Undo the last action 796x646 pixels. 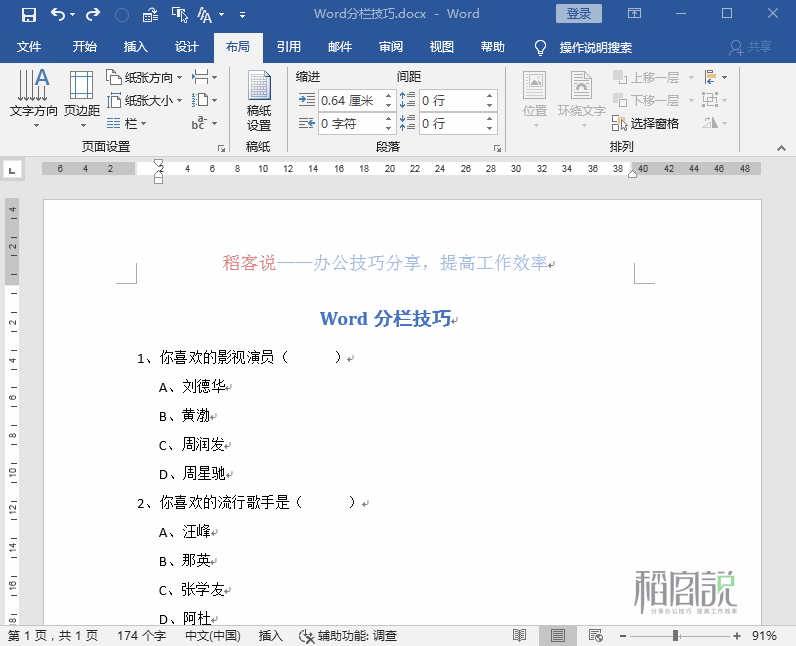57,14
